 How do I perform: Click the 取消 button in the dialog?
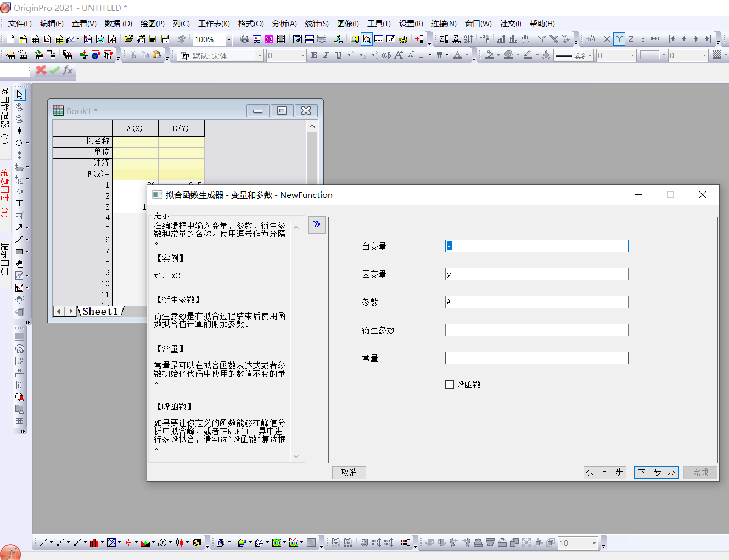coord(349,472)
